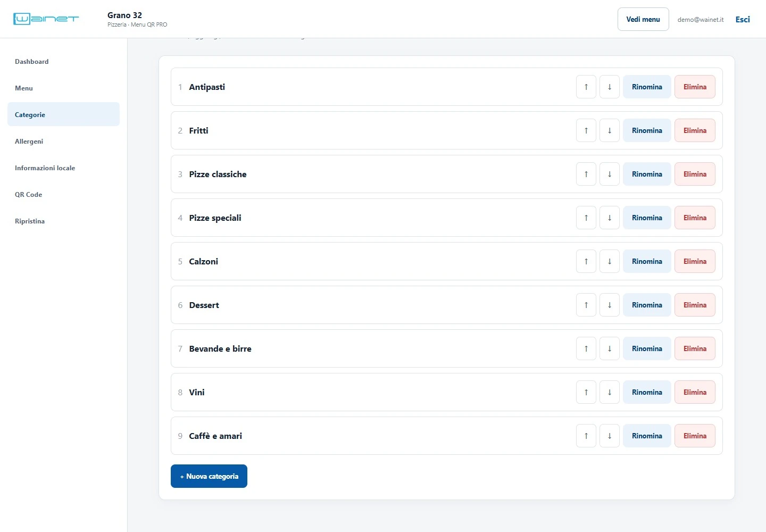Delete the Antipasti category
The image size is (766, 532).
(x=695, y=87)
